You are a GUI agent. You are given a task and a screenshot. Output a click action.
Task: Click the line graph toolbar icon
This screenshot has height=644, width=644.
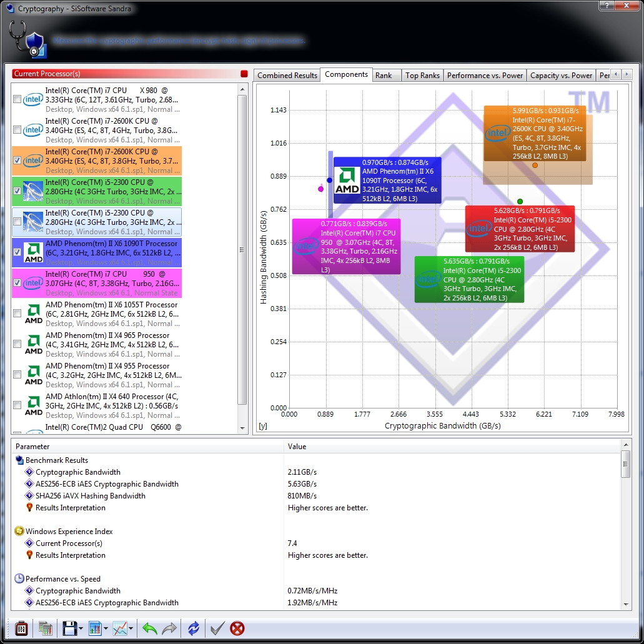[120, 628]
